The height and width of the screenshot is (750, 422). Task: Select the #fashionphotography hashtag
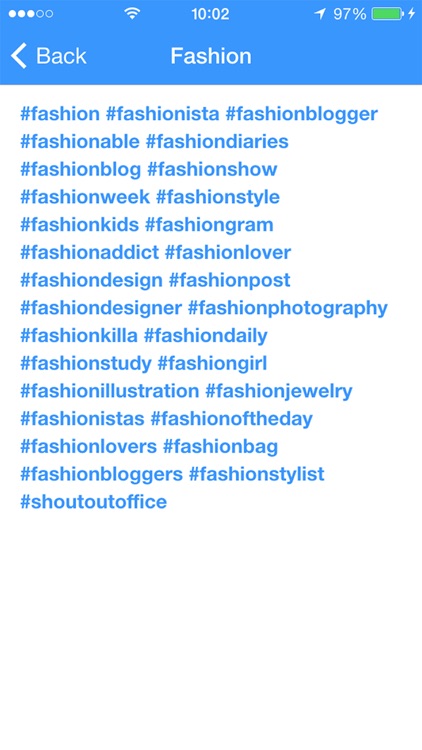pos(287,309)
